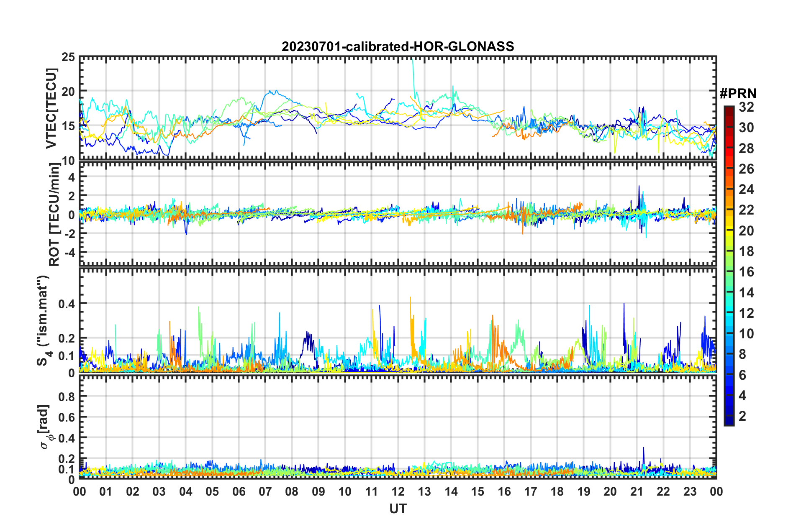The height and width of the screenshot is (532, 796).
Task: Click colorbar tick label 24
Action: (746, 189)
